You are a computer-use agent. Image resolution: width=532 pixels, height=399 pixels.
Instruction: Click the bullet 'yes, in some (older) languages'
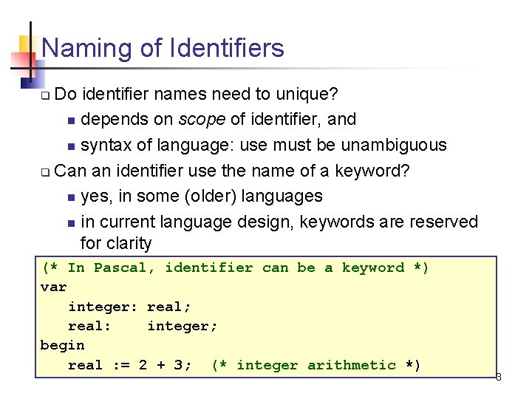[x=202, y=197]
